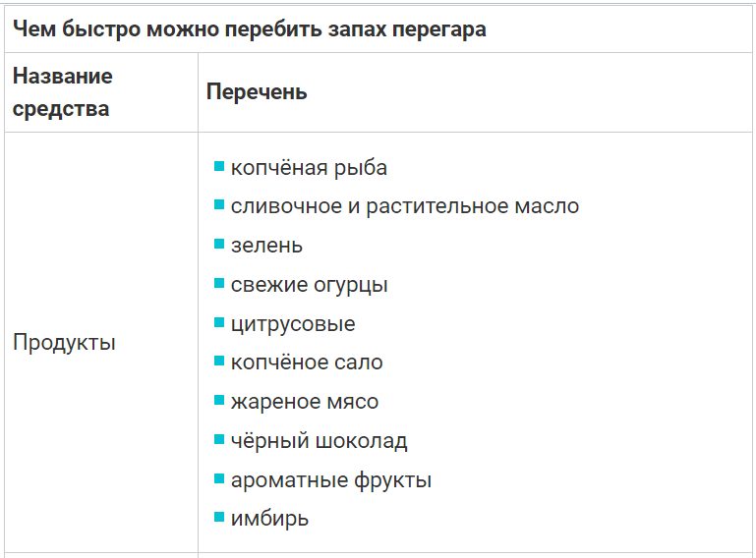Image resolution: width=756 pixels, height=558 pixels.
Task: Click the "Название средства" column header
Action: [x=63, y=92]
